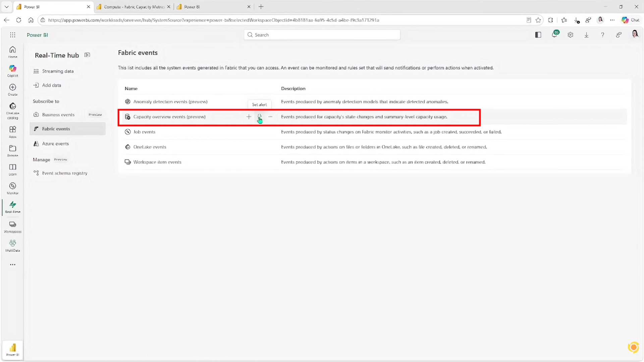Open OneLake catalog in sidebar
The image size is (644, 362).
tap(13, 111)
